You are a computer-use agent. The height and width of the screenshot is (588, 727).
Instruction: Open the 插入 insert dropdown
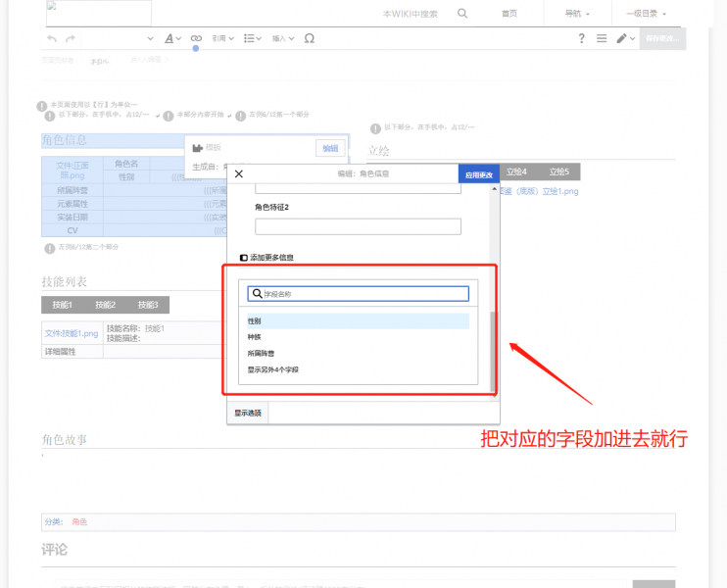pyautogui.click(x=283, y=38)
